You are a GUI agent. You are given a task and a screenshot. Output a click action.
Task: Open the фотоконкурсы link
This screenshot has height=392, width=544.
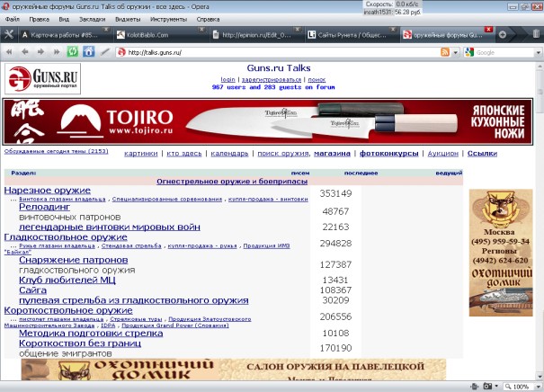click(x=389, y=154)
